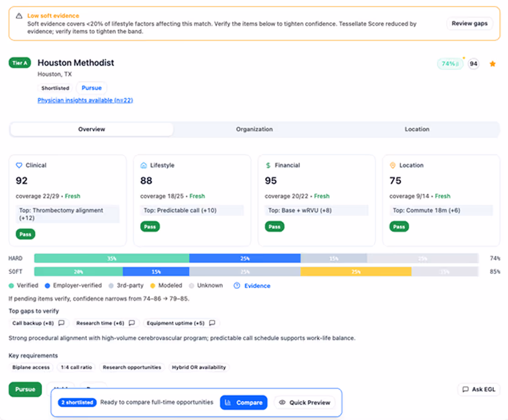
Task: Click the Lifestyle house icon
Action: pyautogui.click(x=143, y=165)
